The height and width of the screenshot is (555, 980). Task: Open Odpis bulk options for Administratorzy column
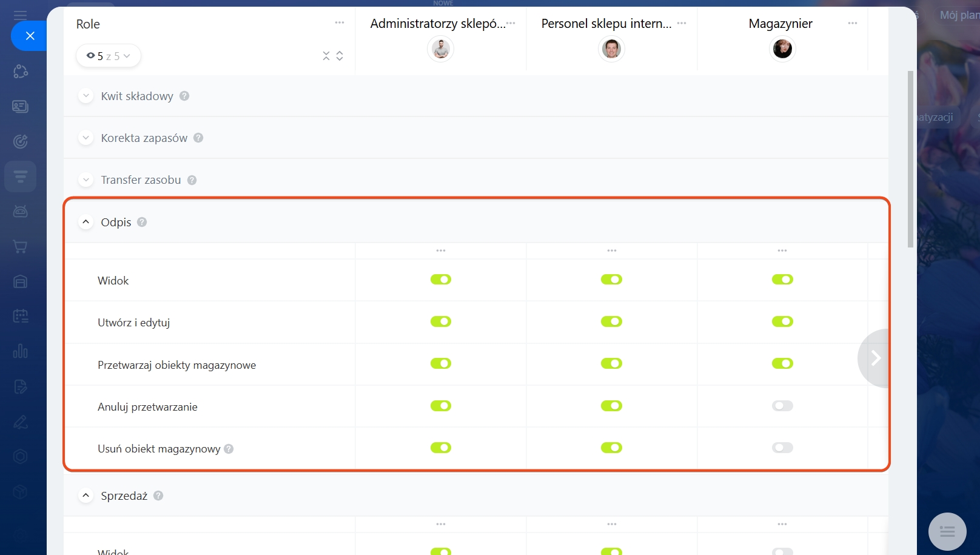(441, 251)
